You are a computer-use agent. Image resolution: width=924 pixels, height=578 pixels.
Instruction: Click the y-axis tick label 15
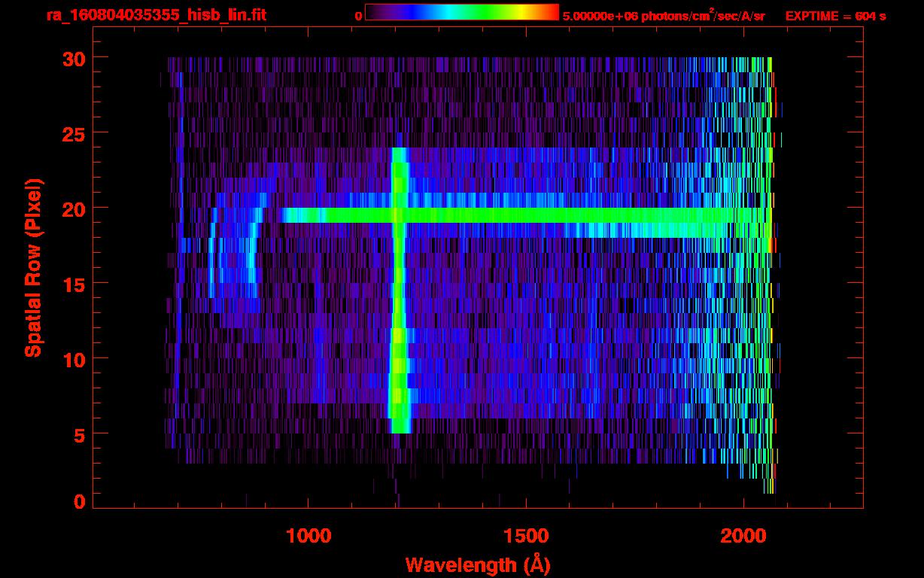(73, 284)
